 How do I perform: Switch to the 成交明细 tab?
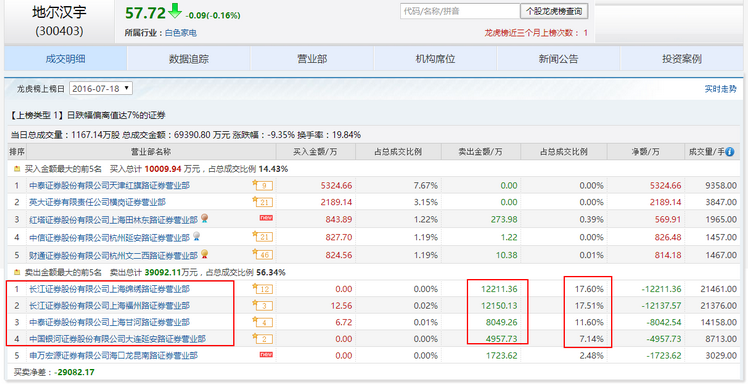[x=66, y=59]
